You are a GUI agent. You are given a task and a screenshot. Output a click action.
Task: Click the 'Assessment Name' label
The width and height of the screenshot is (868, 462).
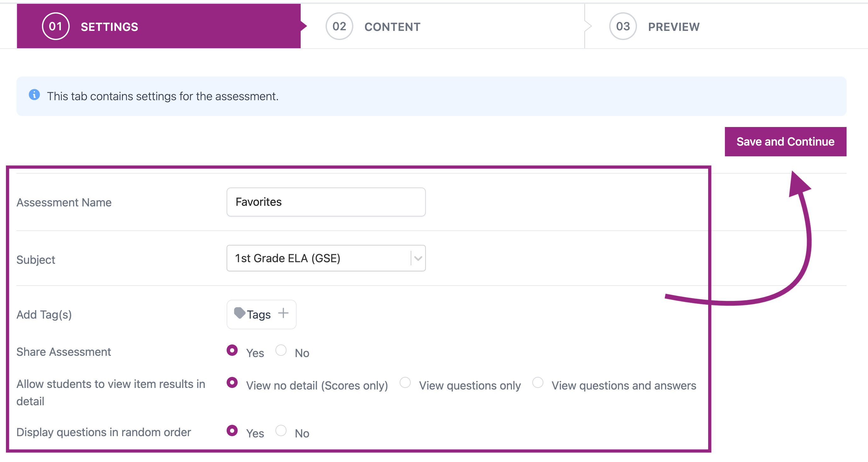64,202
